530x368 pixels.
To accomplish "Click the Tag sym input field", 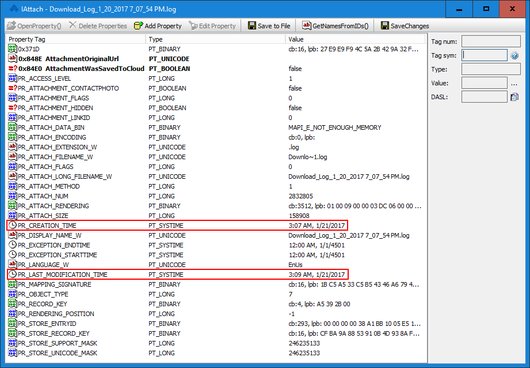I will [x=484, y=55].
